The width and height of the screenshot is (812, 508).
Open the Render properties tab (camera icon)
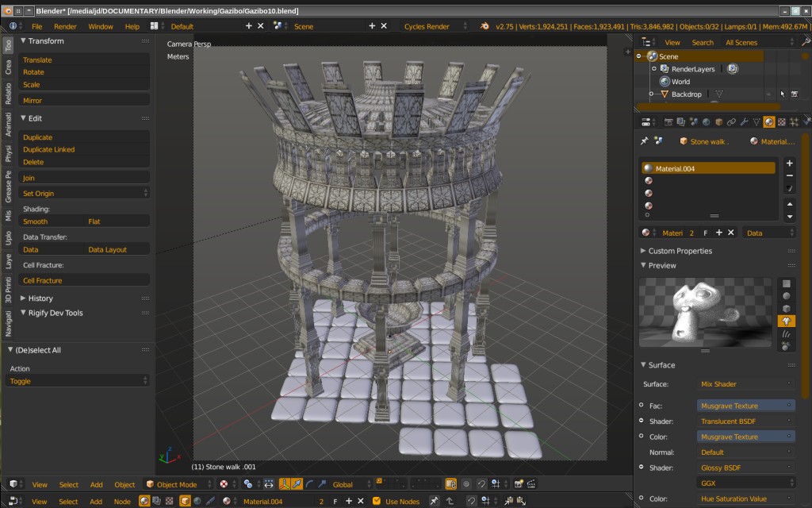(x=668, y=121)
